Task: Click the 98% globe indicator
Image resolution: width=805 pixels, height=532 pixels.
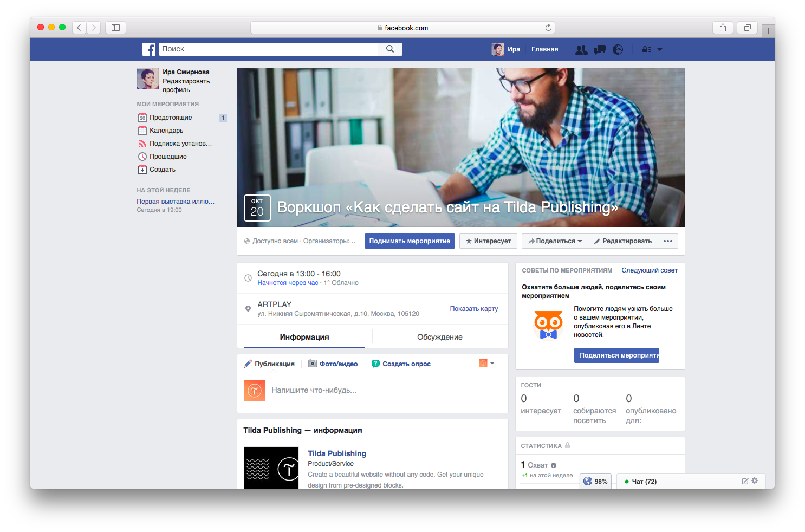Action: [596, 481]
